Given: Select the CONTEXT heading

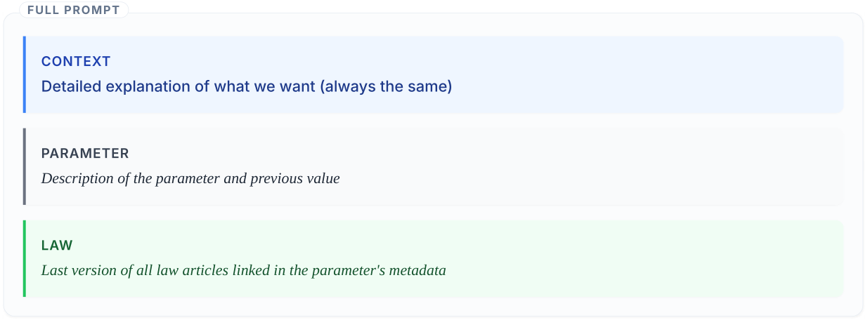Looking at the screenshot, I should tap(76, 61).
